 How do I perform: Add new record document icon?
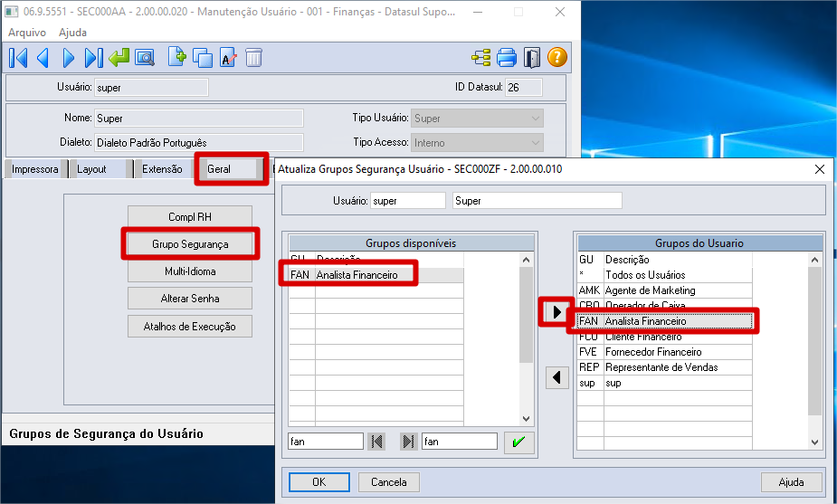tap(176, 57)
